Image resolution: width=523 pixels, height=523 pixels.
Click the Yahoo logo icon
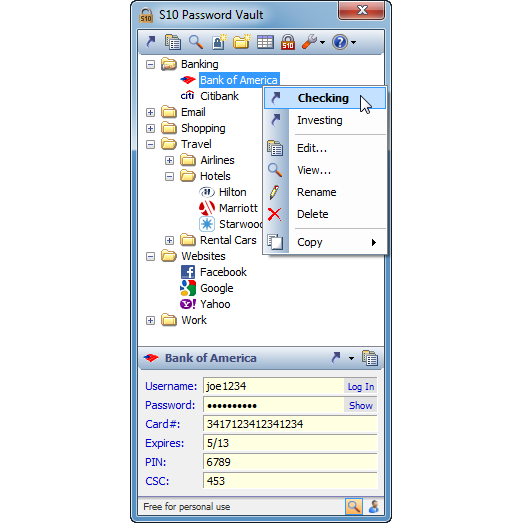pyautogui.click(x=188, y=304)
